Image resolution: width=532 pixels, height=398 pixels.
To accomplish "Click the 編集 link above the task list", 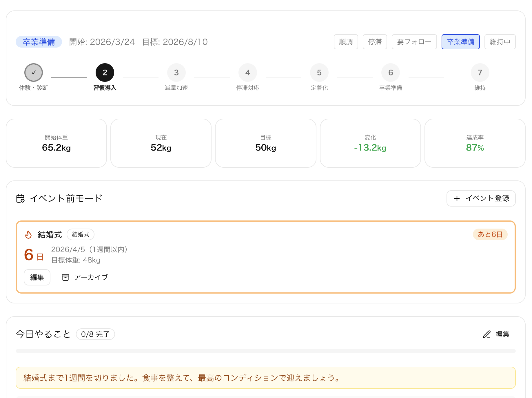I will 502,334.
